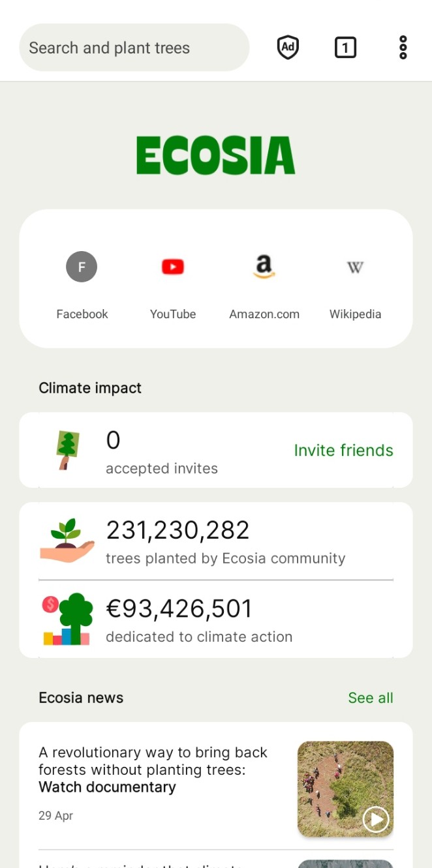The image size is (432, 868).
Task: Open the Facebook shortcut icon
Action: pyautogui.click(x=82, y=267)
